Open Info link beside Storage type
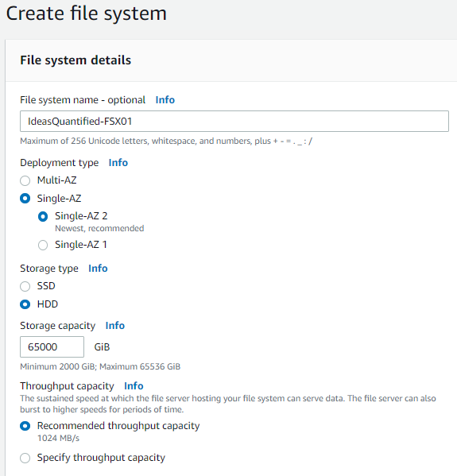 [x=98, y=269]
